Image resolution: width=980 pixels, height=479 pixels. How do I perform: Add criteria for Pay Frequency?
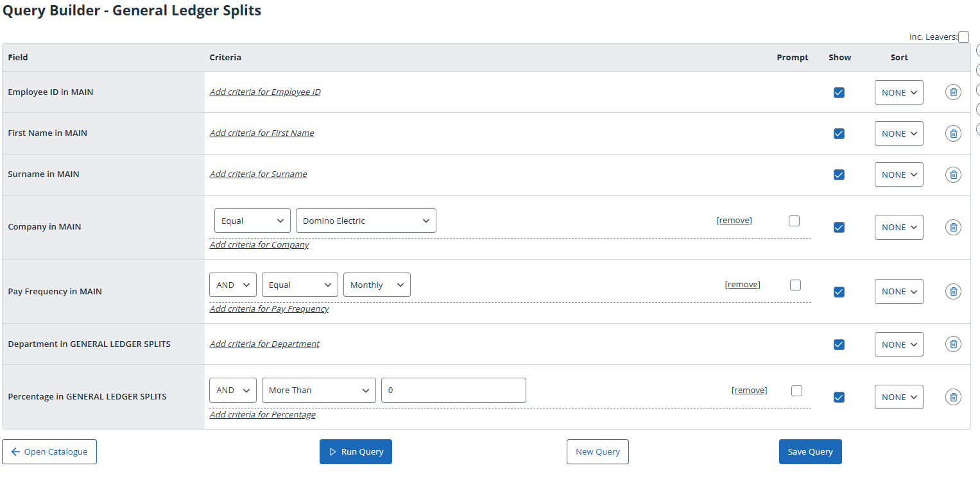point(269,309)
